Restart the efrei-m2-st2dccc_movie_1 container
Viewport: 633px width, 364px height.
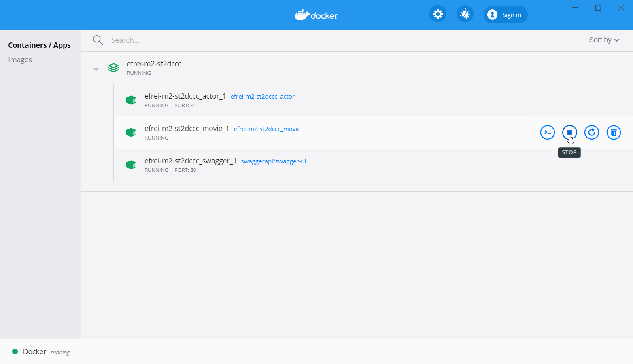coord(592,132)
